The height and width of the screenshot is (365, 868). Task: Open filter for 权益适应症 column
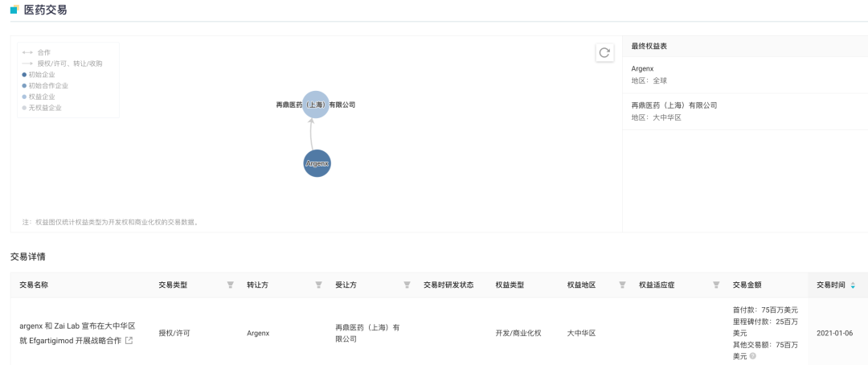(x=716, y=285)
